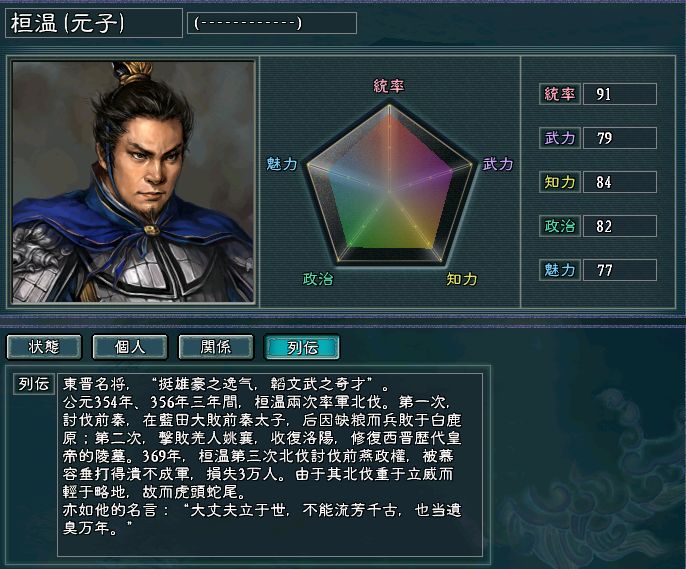Select the 魅力 value field showing 77
Screen dimensions: 686x569
click(620, 270)
